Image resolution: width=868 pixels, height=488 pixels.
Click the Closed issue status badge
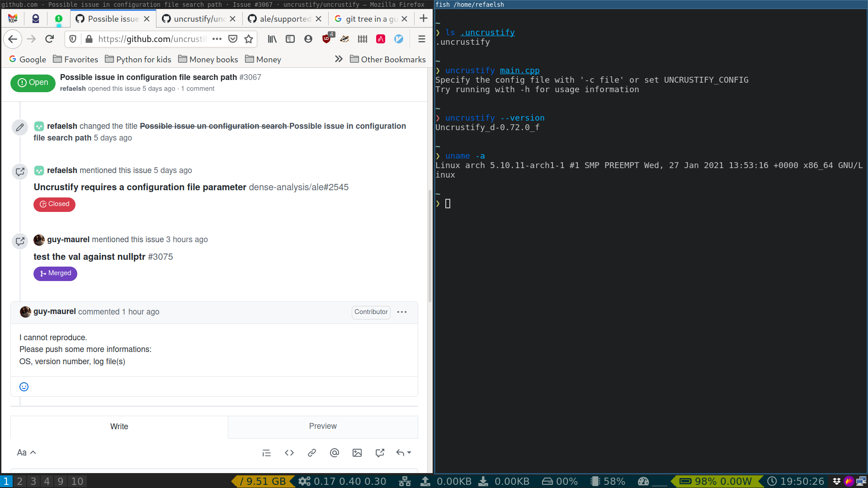[54, 204]
